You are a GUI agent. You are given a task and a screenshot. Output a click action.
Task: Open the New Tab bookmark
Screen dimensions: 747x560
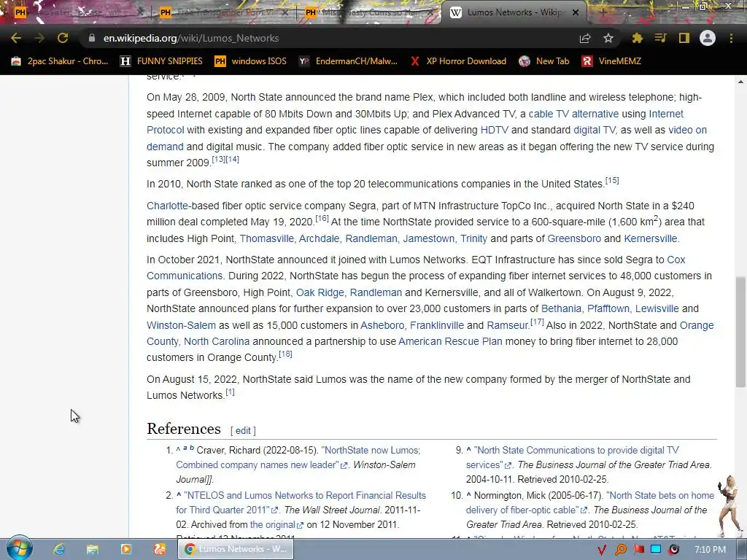[544, 61]
